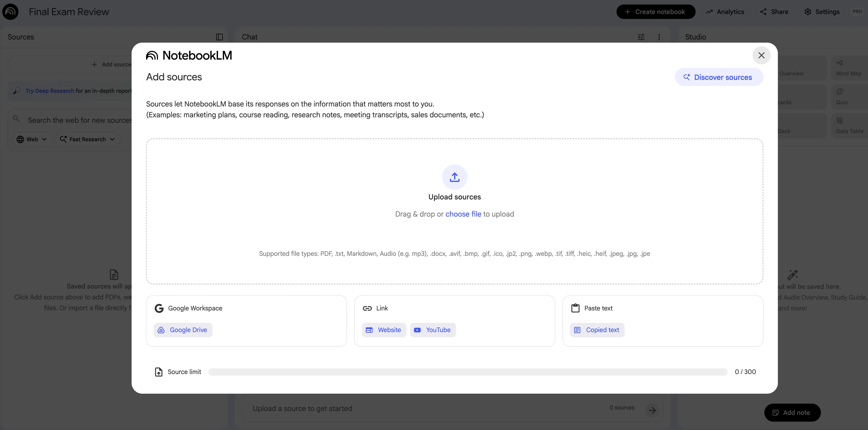The image size is (868, 430).
Task: Select the Website link option
Action: coord(384,330)
